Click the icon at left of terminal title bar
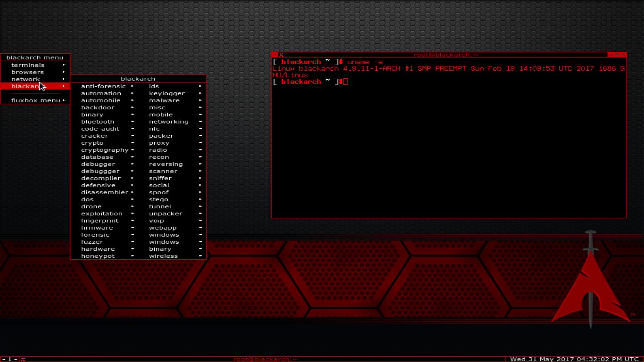The image size is (644, 362). click(x=281, y=55)
